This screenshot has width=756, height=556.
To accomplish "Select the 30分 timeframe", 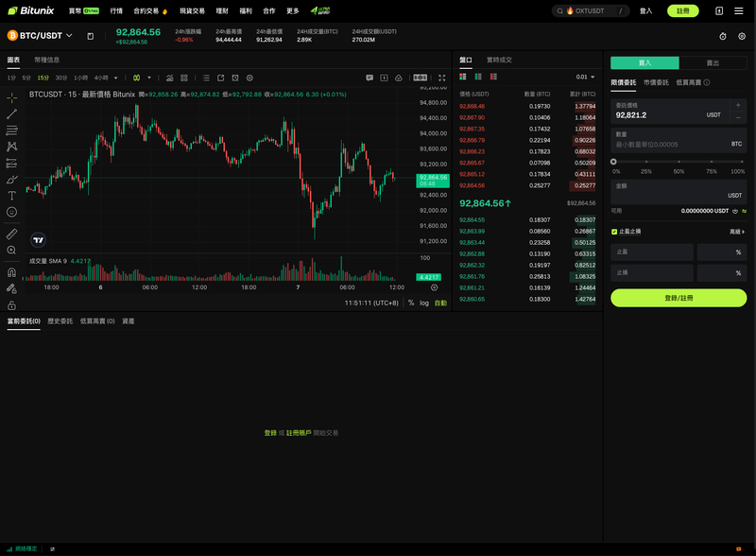I will [x=61, y=78].
